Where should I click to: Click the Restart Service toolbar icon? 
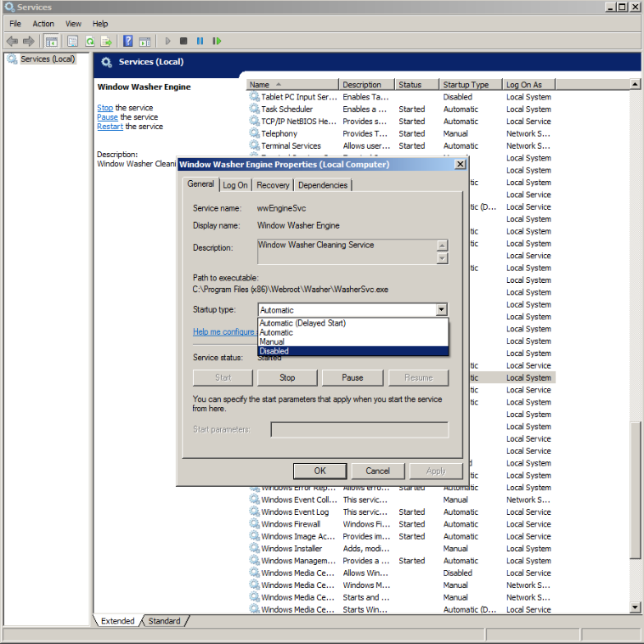[x=217, y=41]
